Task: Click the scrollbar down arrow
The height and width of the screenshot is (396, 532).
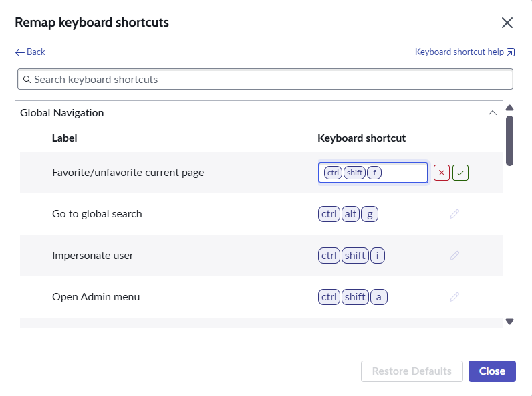Action: tap(509, 322)
